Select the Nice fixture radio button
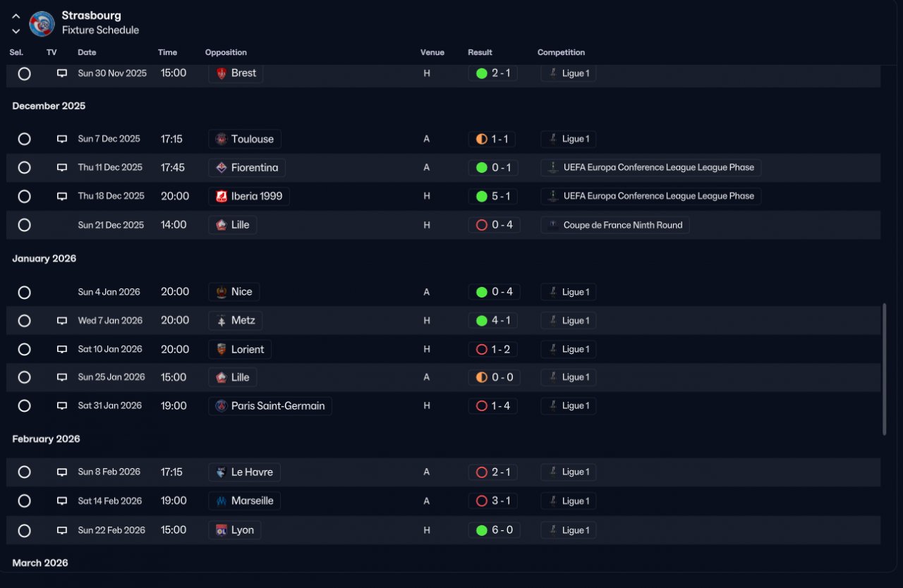Screen dimensions: 903x588 tap(25, 292)
